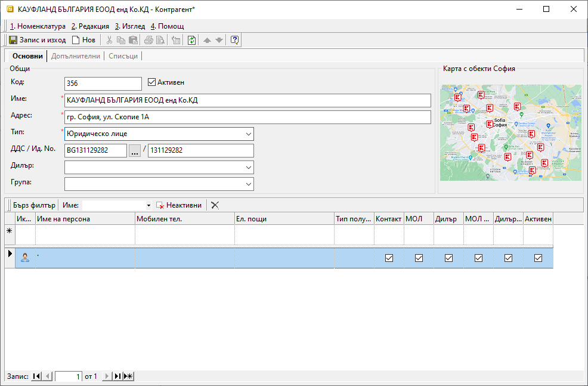Screen dimensions: 588x386
Task: Expand the Тип dropdown
Action: (248, 134)
